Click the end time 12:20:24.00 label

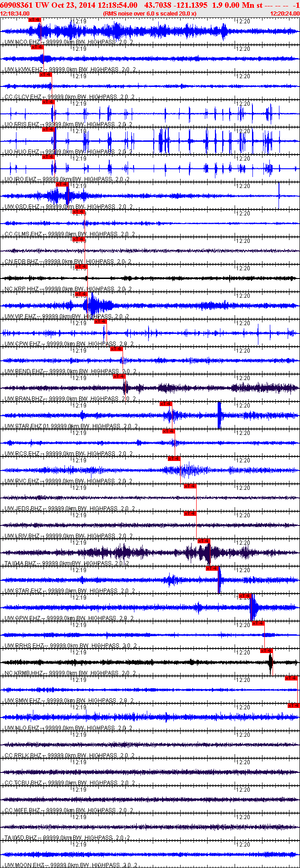tap(285, 14)
